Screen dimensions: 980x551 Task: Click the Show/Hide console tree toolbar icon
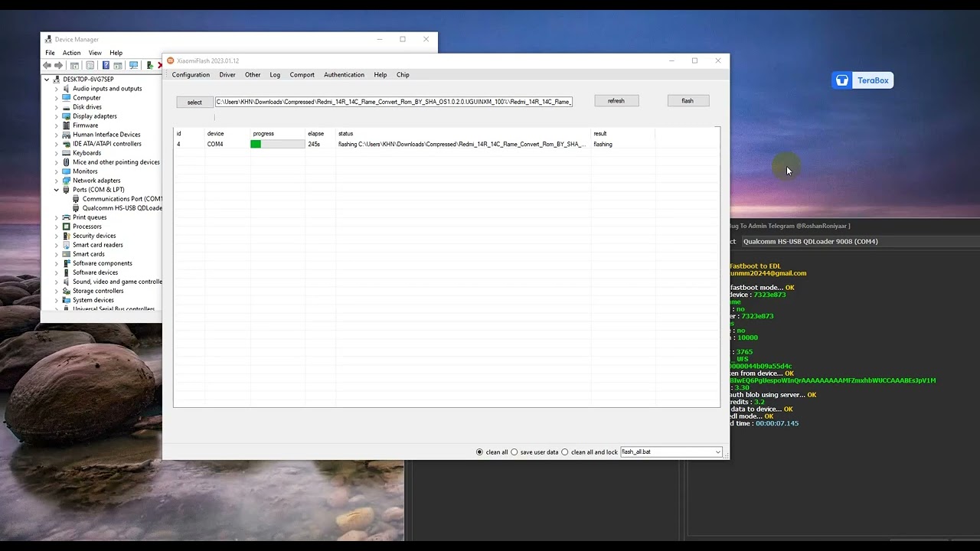[x=74, y=66]
